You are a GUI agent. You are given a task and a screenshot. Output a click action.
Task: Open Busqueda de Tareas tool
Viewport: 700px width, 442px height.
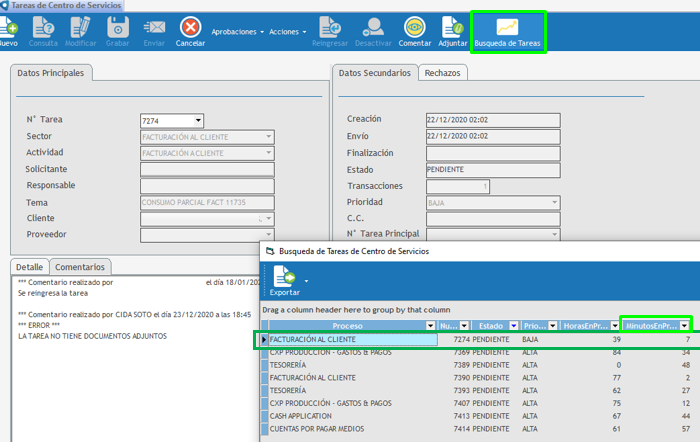[x=508, y=27]
